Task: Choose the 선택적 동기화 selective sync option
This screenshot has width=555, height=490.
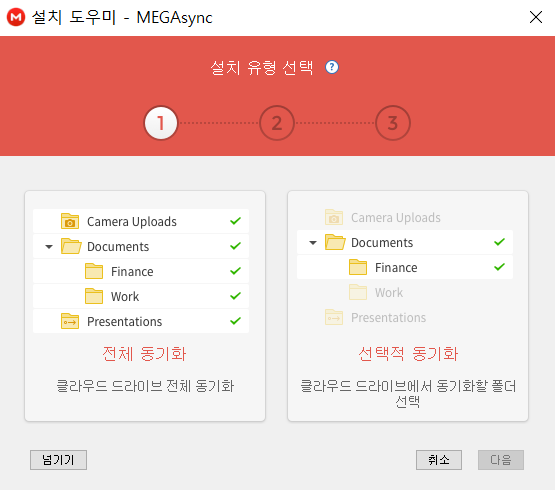Action: pos(408,306)
